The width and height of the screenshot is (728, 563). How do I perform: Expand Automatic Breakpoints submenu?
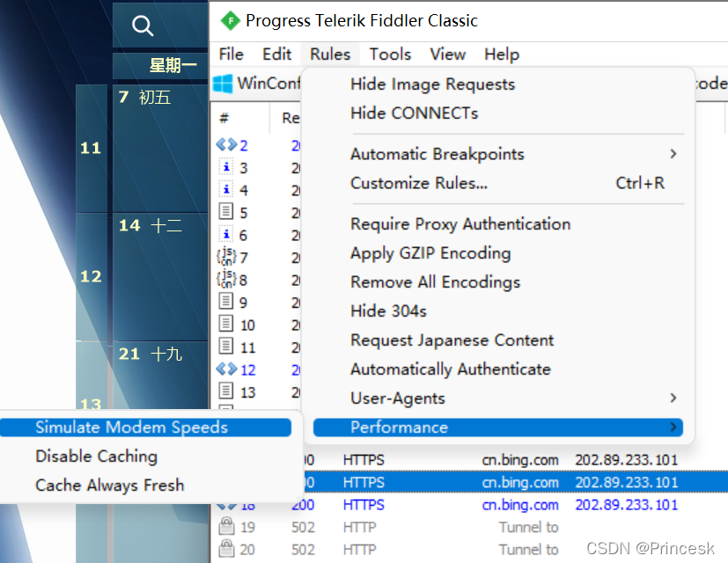[x=497, y=154]
